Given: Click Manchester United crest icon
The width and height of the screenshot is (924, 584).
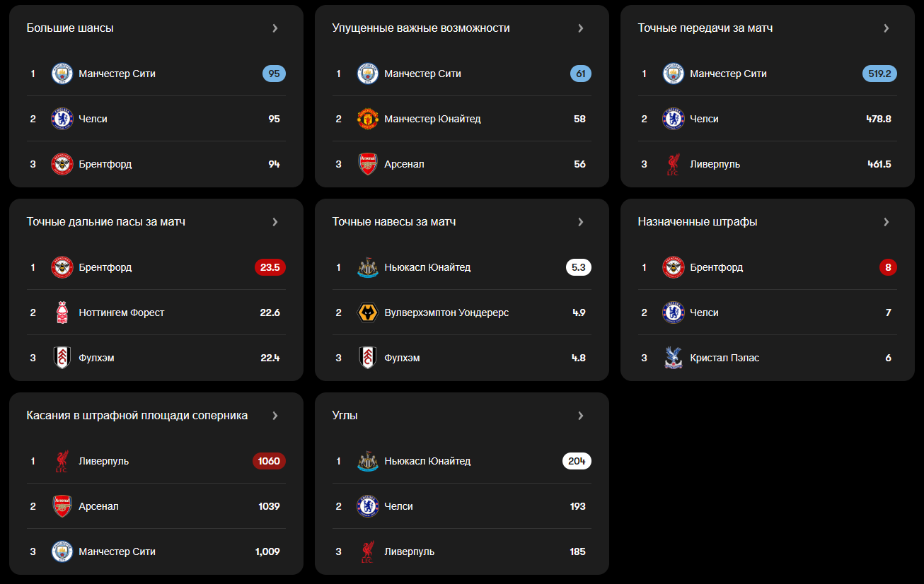Looking at the screenshot, I should click(x=368, y=119).
